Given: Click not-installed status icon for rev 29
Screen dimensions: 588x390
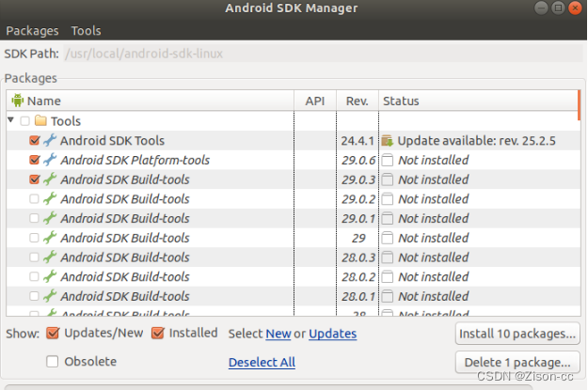Looking at the screenshot, I should point(388,238).
